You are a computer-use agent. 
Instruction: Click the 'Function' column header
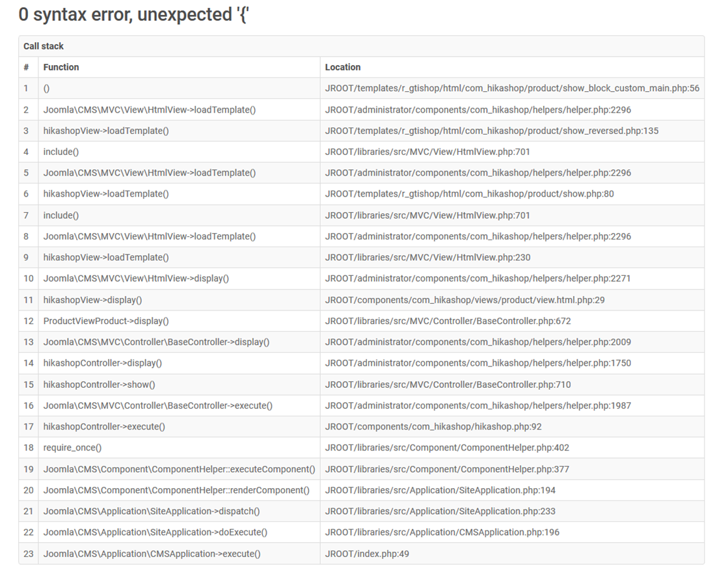61,67
